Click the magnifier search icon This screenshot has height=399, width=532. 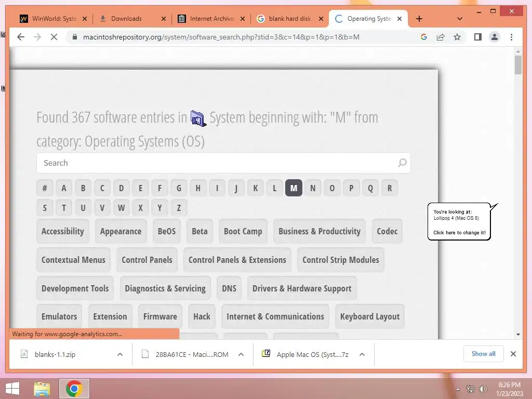pyautogui.click(x=402, y=163)
